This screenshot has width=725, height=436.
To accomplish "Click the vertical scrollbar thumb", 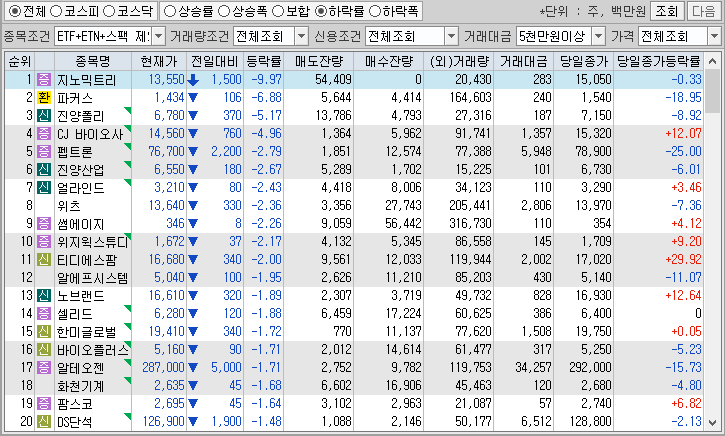I will [x=713, y=91].
